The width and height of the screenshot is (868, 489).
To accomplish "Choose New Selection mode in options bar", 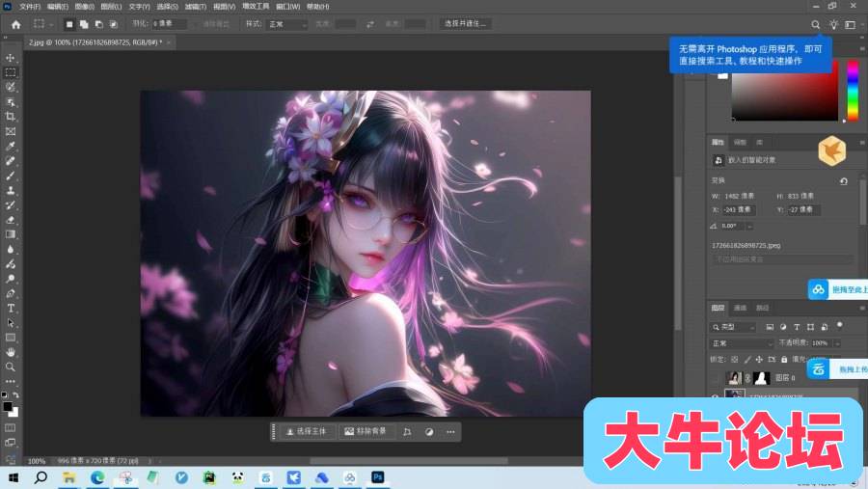I will pyautogui.click(x=69, y=24).
